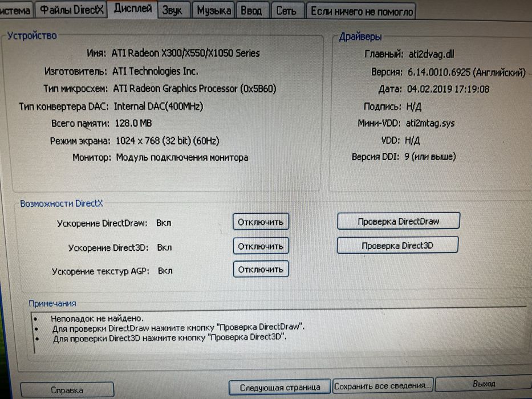Click Ускорение текстур AGP status Вкл
The width and height of the screenshot is (532, 399).
pos(165,271)
